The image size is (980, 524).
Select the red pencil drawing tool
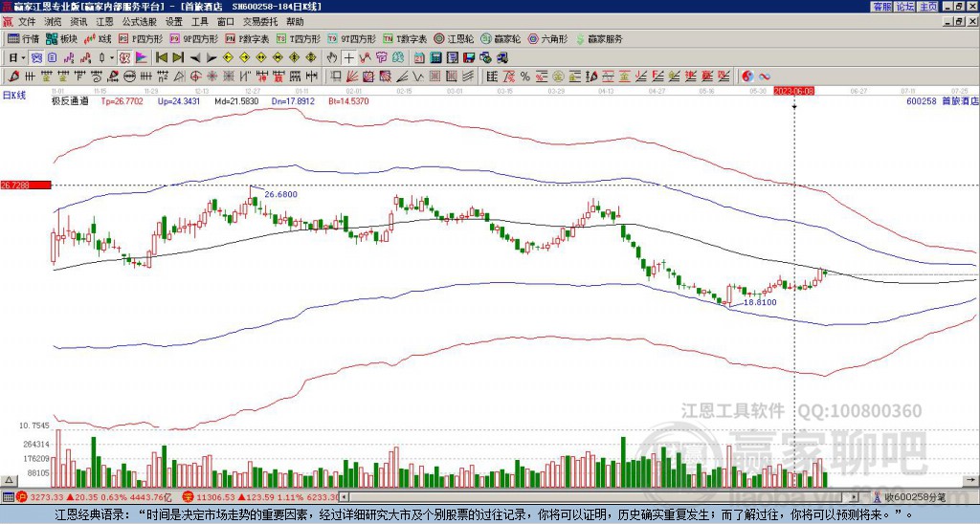click(12, 76)
